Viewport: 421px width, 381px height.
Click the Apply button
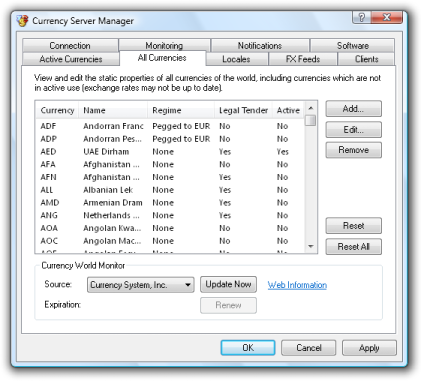(369, 348)
